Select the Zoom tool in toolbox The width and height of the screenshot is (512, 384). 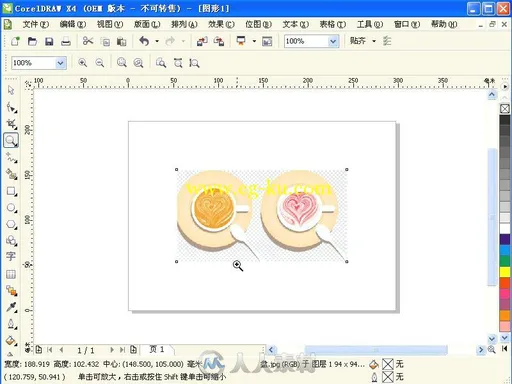coord(11,141)
